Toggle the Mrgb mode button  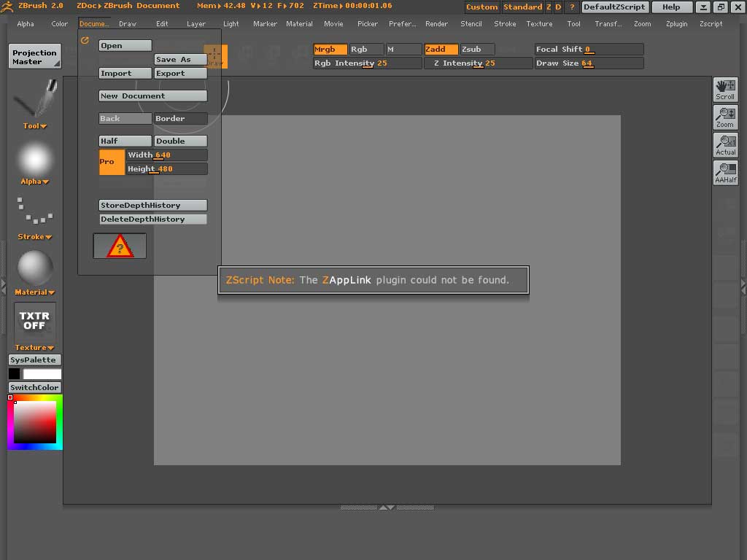pos(330,49)
